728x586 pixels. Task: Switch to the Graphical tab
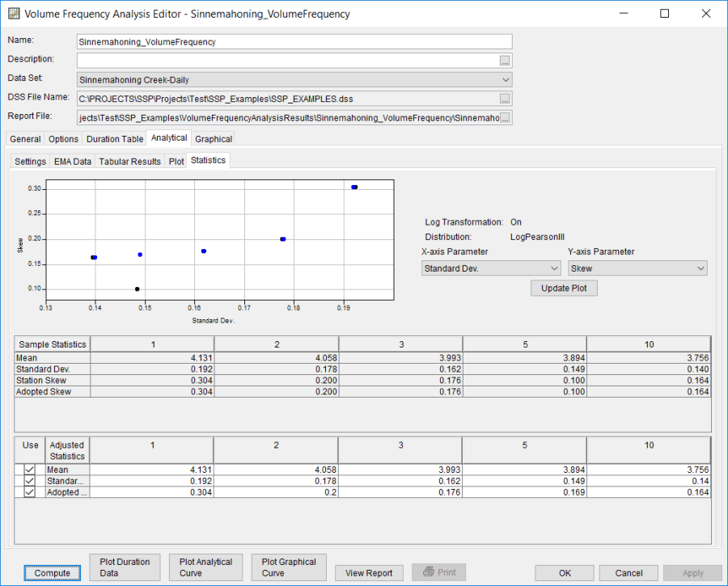point(214,139)
